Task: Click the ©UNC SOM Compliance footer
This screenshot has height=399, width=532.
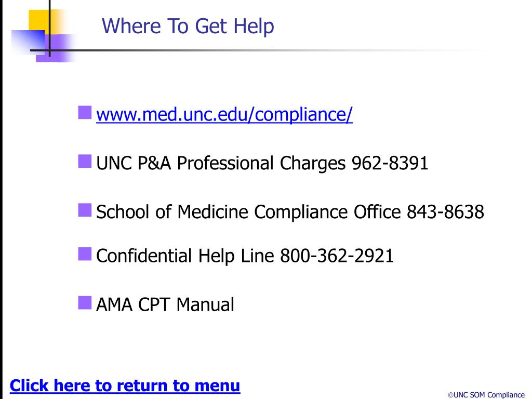Action: pos(486,395)
